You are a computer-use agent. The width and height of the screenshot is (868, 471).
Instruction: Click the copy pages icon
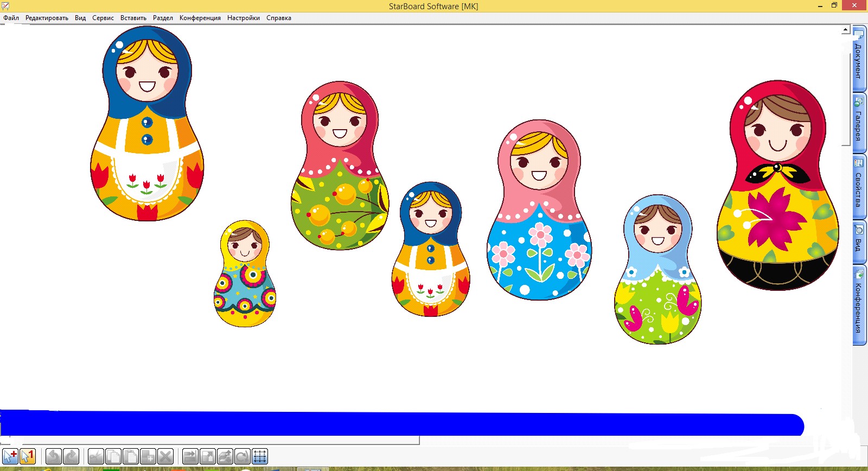pyautogui.click(x=113, y=456)
